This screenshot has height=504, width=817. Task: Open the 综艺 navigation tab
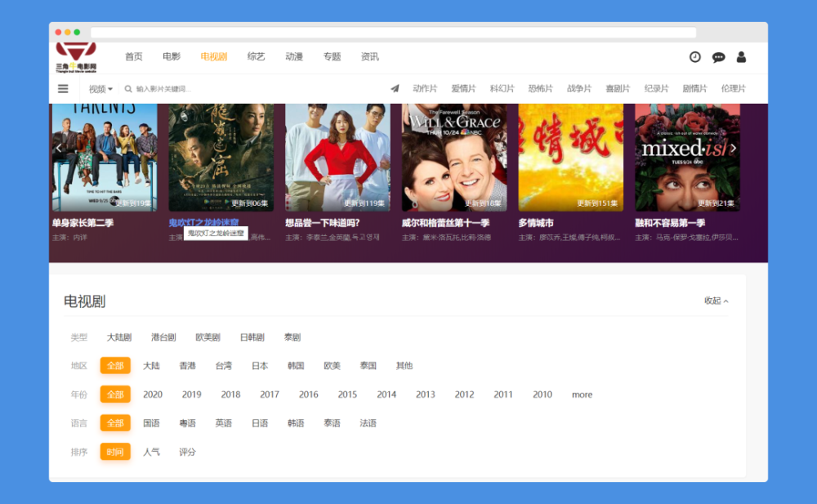coord(256,57)
